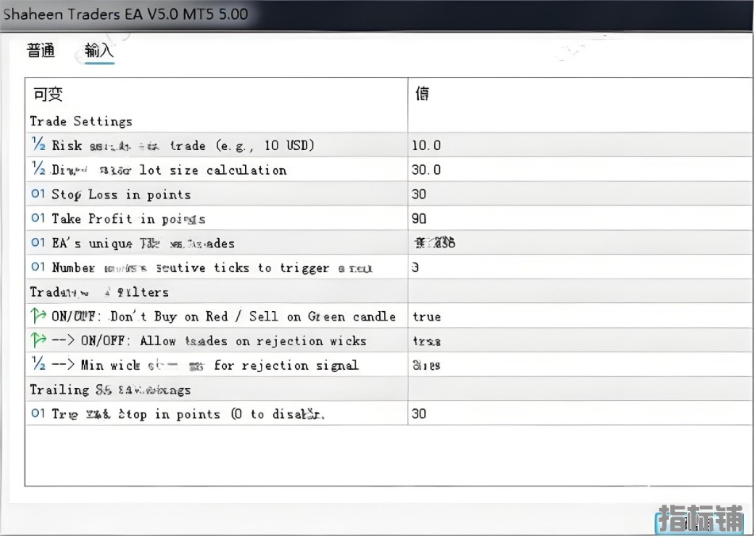The image size is (756, 538).
Task: Toggle the Don't Buy on Red candle true value
Action: click(x=427, y=317)
